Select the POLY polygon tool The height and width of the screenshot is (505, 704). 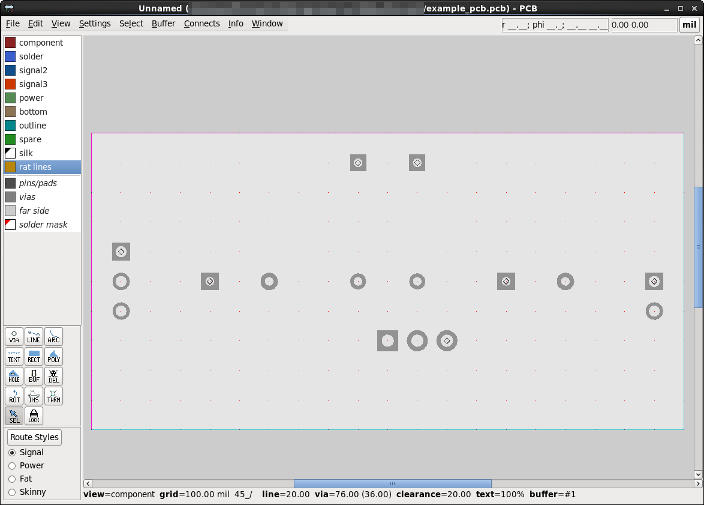(53, 356)
